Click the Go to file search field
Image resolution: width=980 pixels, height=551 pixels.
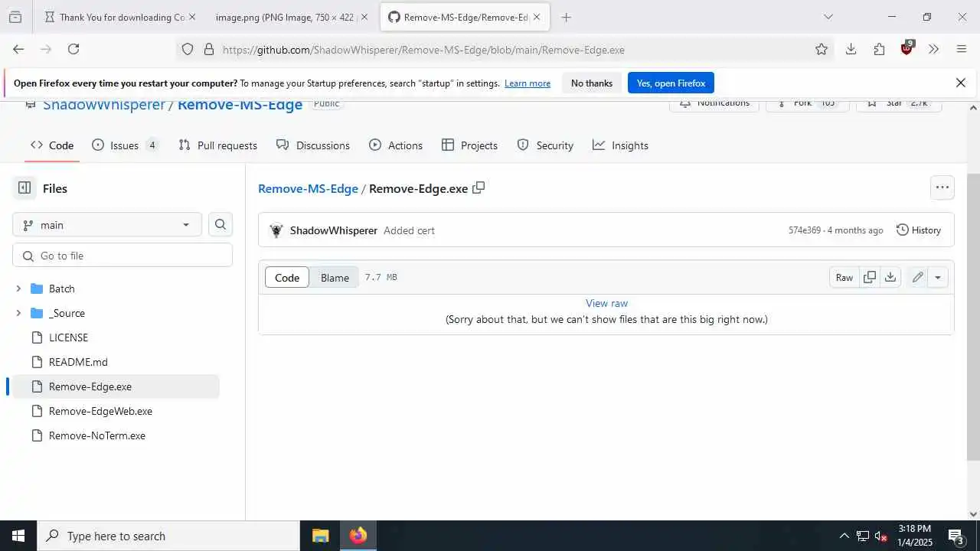coord(122,256)
